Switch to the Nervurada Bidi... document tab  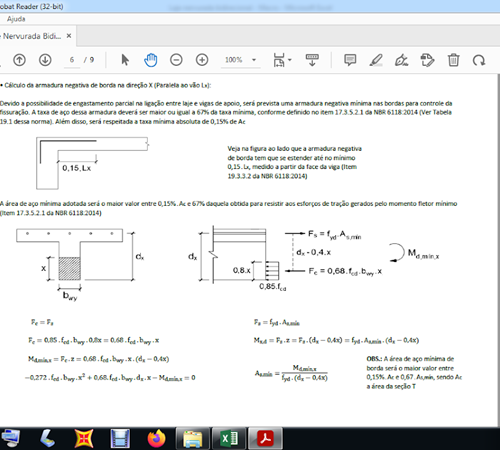coord(32,36)
